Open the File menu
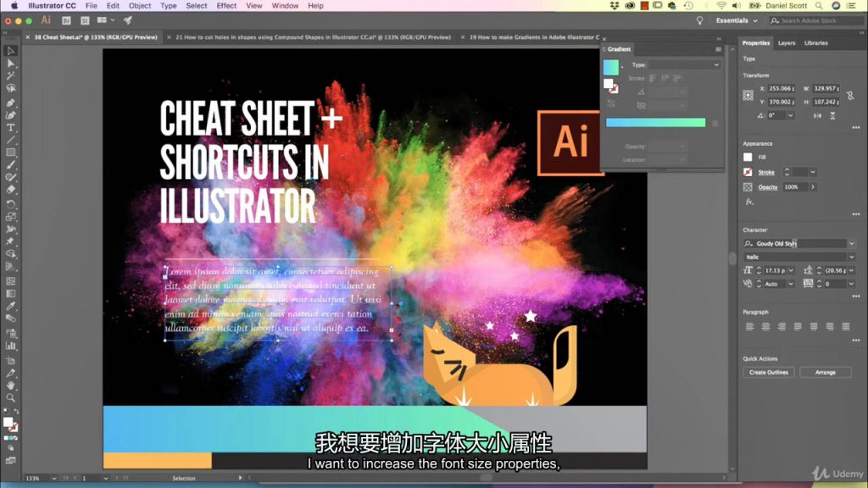The image size is (868, 488). tap(92, 6)
